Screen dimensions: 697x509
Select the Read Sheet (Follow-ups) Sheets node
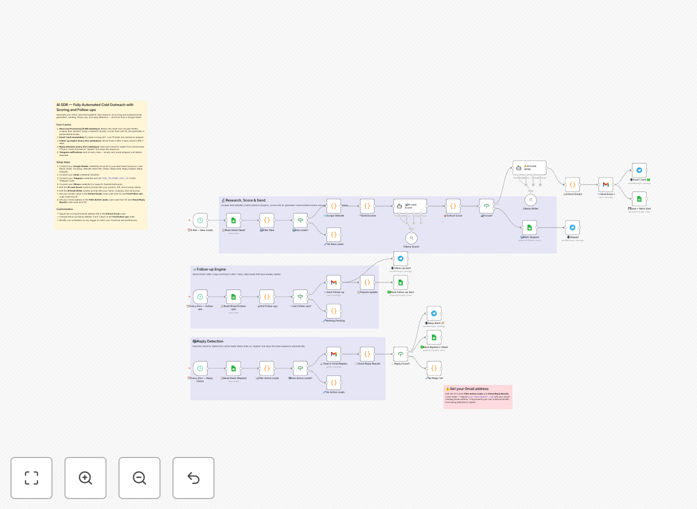click(x=233, y=297)
